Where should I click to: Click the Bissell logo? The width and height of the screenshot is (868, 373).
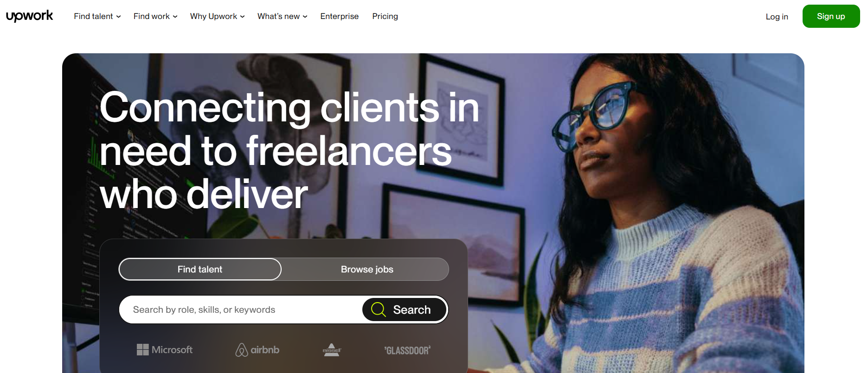pyautogui.click(x=332, y=350)
